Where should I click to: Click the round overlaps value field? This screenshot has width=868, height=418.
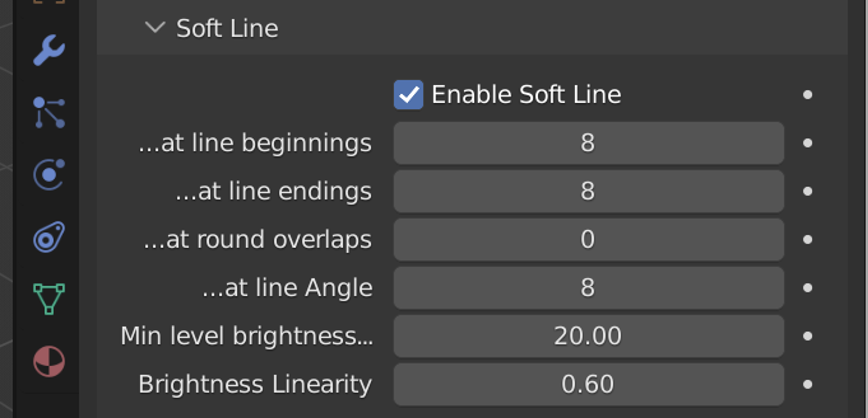[587, 239]
